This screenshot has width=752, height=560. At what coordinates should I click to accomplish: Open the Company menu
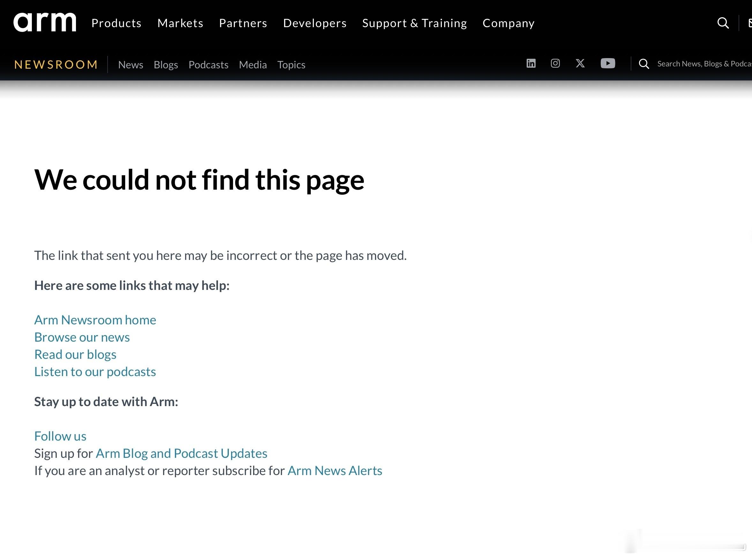(x=508, y=23)
